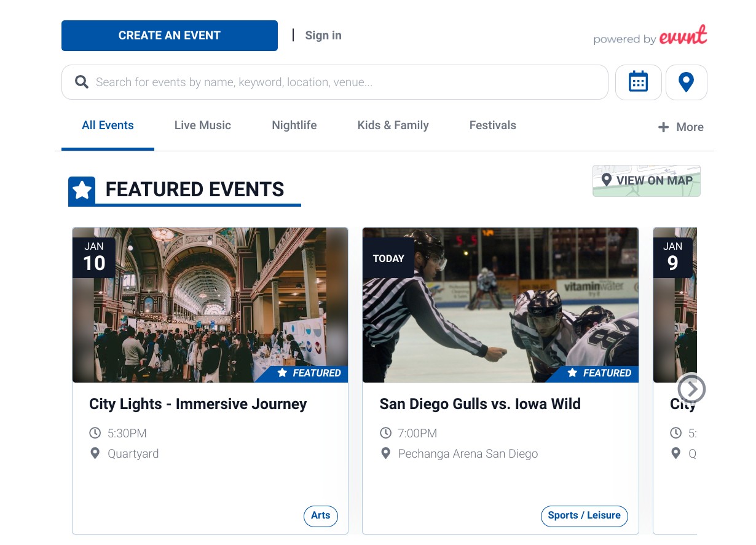Select the Nightlife tab
Screen dimensions: 756x545
tap(294, 125)
